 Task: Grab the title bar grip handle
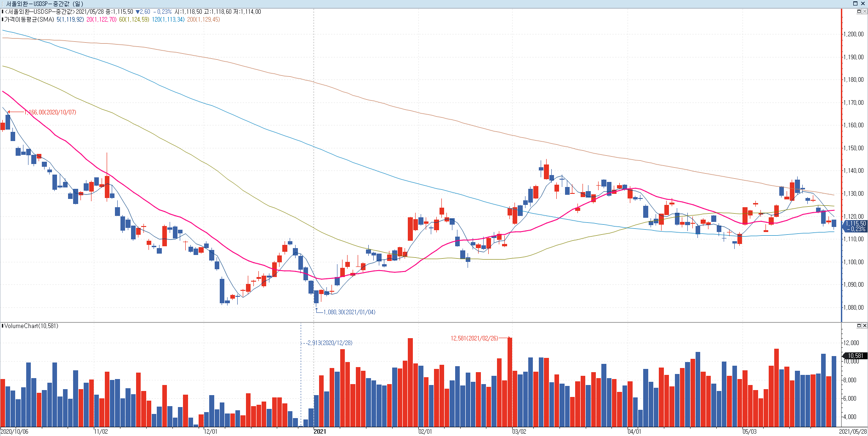pyautogui.click(x=2, y=4)
